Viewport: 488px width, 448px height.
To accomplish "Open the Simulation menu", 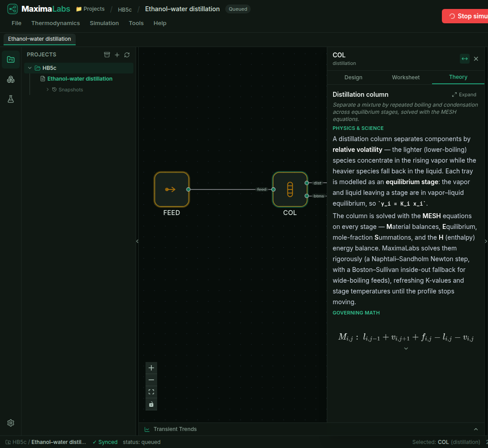I will point(104,23).
